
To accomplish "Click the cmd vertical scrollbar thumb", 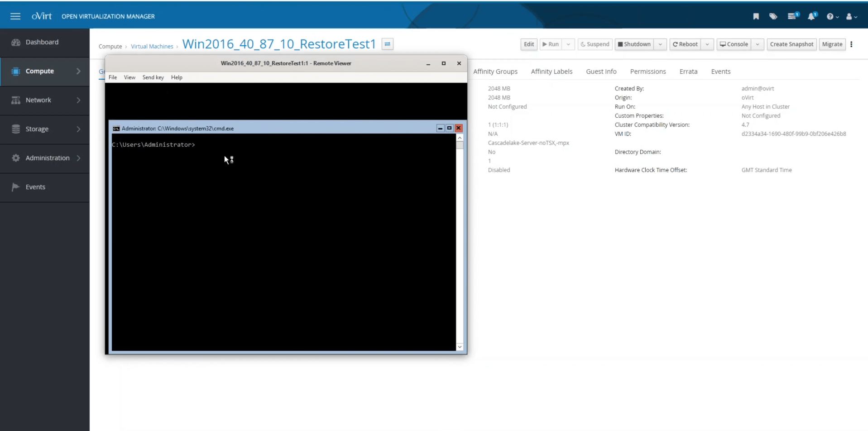I will click(460, 145).
